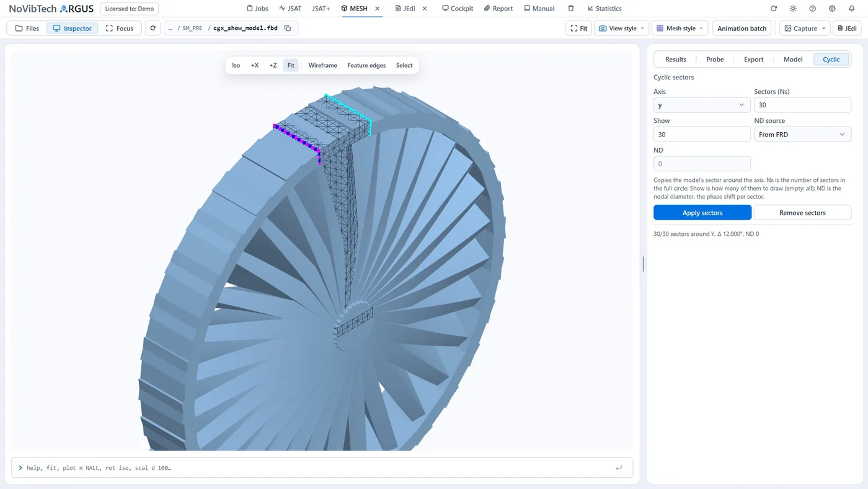Toggle Wireframe display in viewport
The image size is (868, 489).
click(322, 65)
